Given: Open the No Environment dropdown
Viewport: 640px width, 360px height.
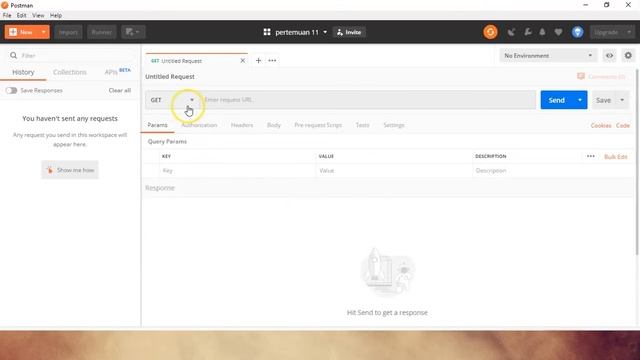Looking at the screenshot, I should [x=548, y=56].
